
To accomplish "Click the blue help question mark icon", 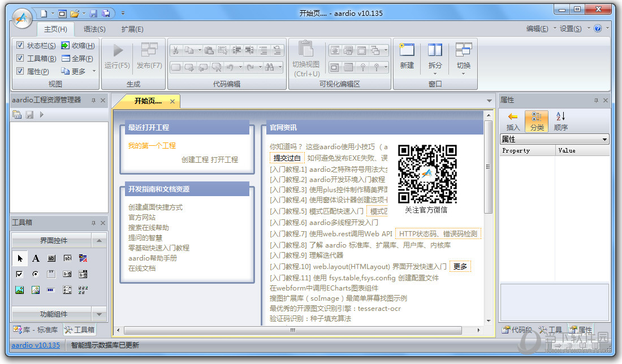I will (598, 29).
